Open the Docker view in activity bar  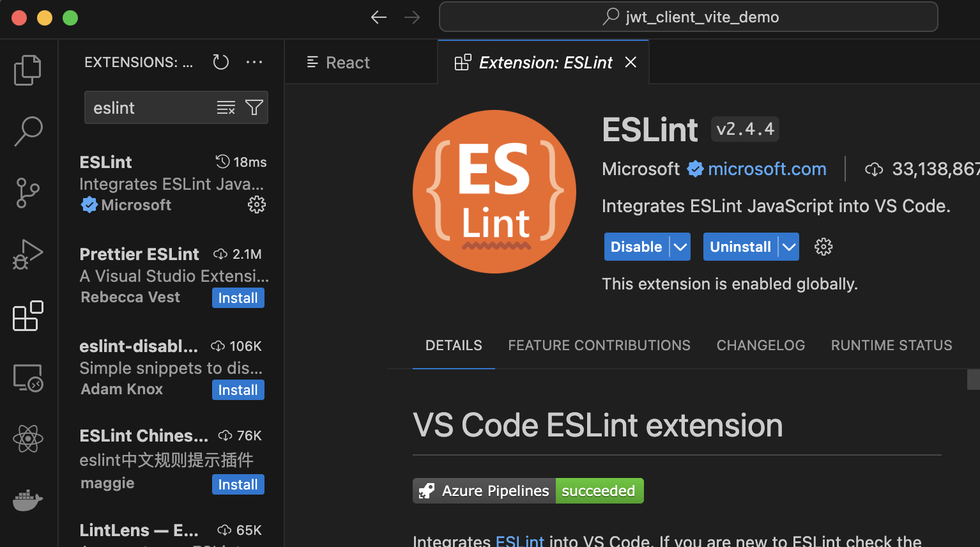(27, 500)
